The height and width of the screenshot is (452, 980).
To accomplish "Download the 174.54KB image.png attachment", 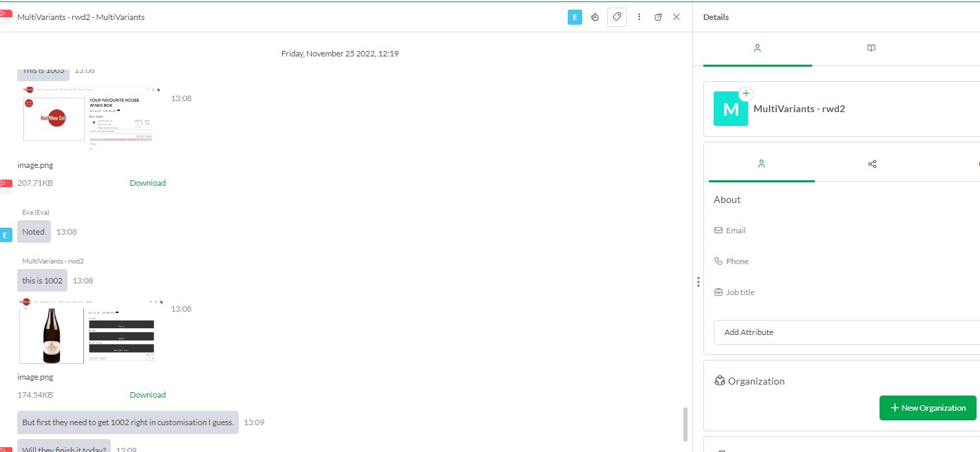I will 147,394.
